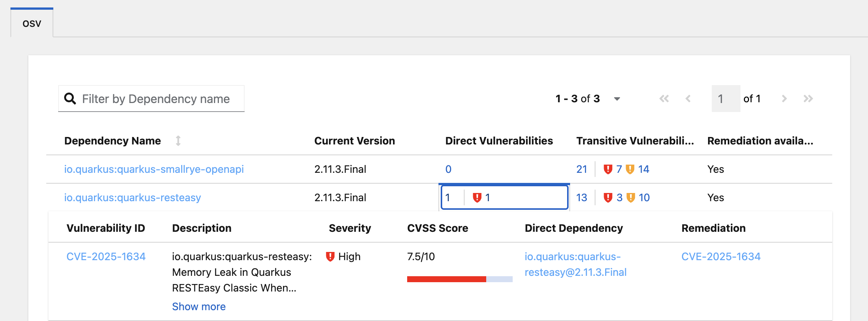
Task: Go to next page chevron
Action: pyautogui.click(x=784, y=99)
